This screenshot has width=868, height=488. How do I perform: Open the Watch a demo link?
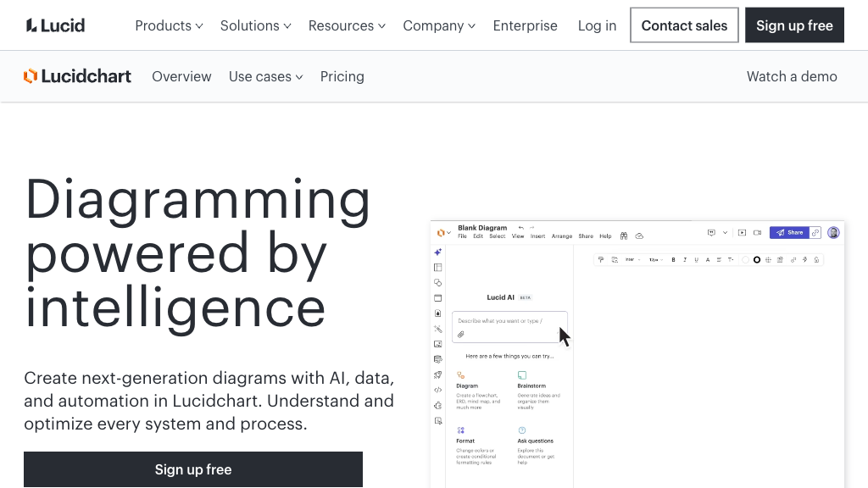[x=791, y=76]
